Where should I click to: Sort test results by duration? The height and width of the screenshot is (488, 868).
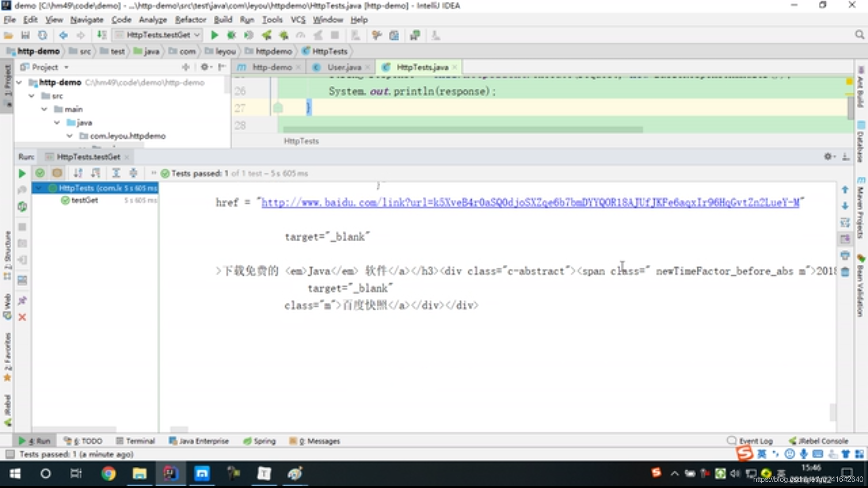[x=95, y=173]
